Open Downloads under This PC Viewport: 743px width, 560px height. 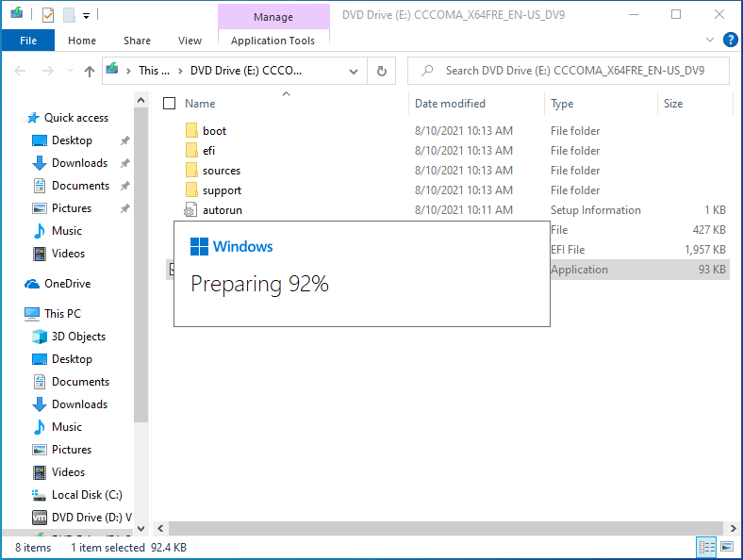coord(79,404)
